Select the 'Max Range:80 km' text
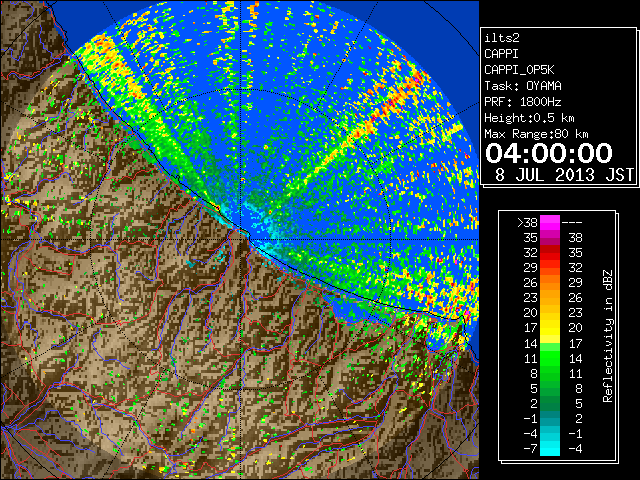Image resolution: width=640 pixels, height=480 pixels. [x=536, y=134]
